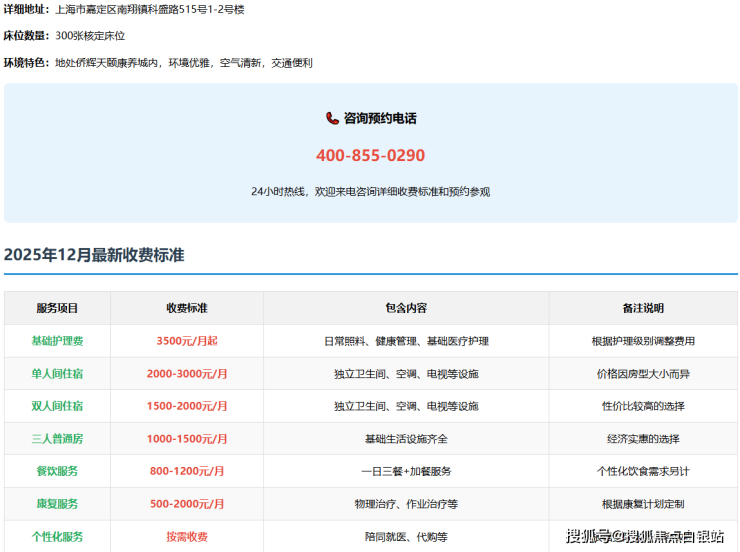Select the 2025年12月最新收费标准 heading
The height and width of the screenshot is (552, 740).
tap(94, 255)
